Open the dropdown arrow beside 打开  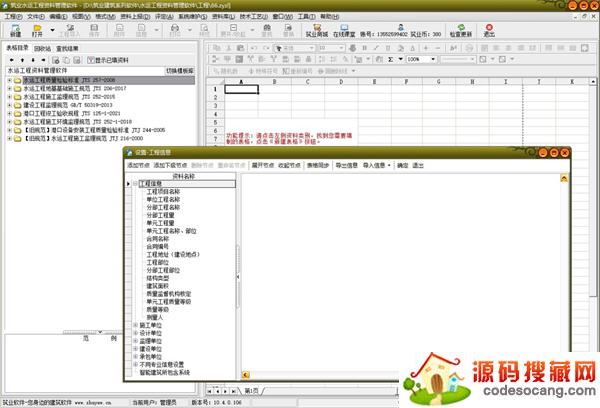pyautogui.click(x=52, y=30)
